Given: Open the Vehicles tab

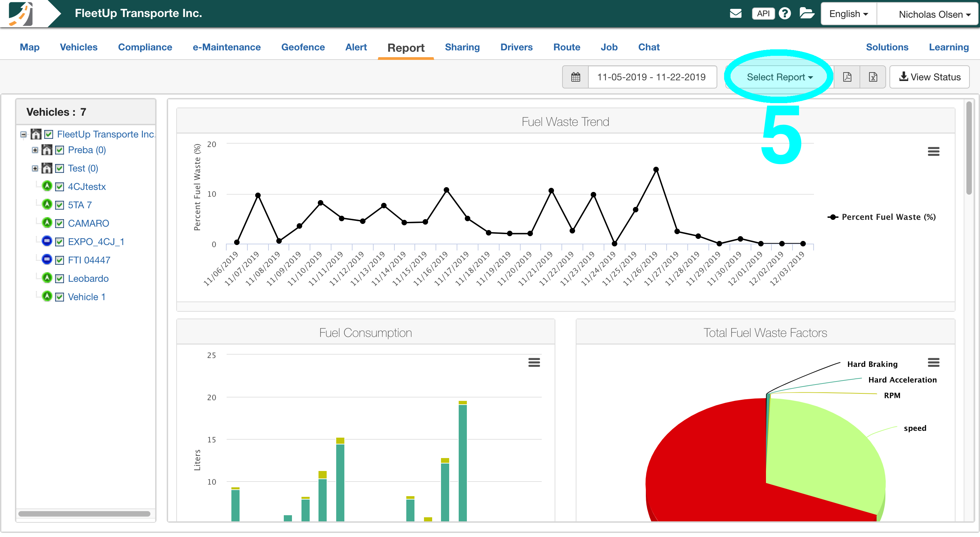Looking at the screenshot, I should [79, 47].
